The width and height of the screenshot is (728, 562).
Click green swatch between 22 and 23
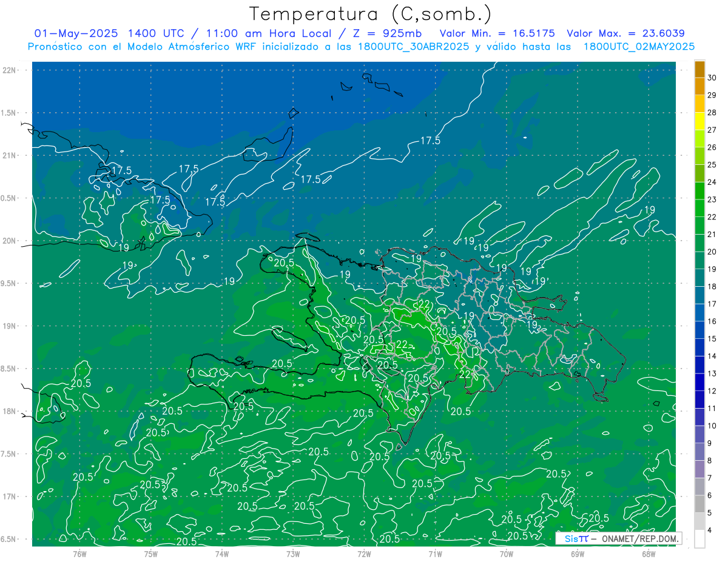pos(699,208)
